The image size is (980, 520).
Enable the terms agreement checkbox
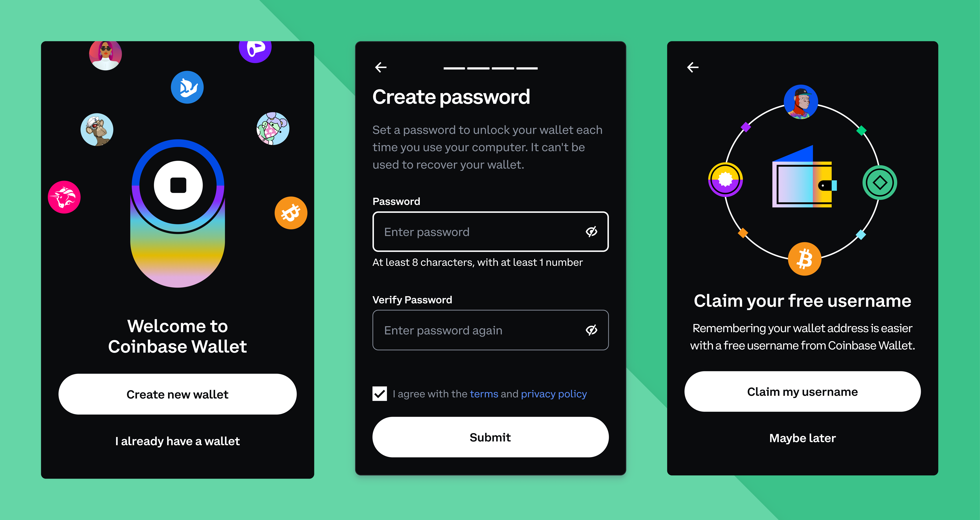(379, 394)
